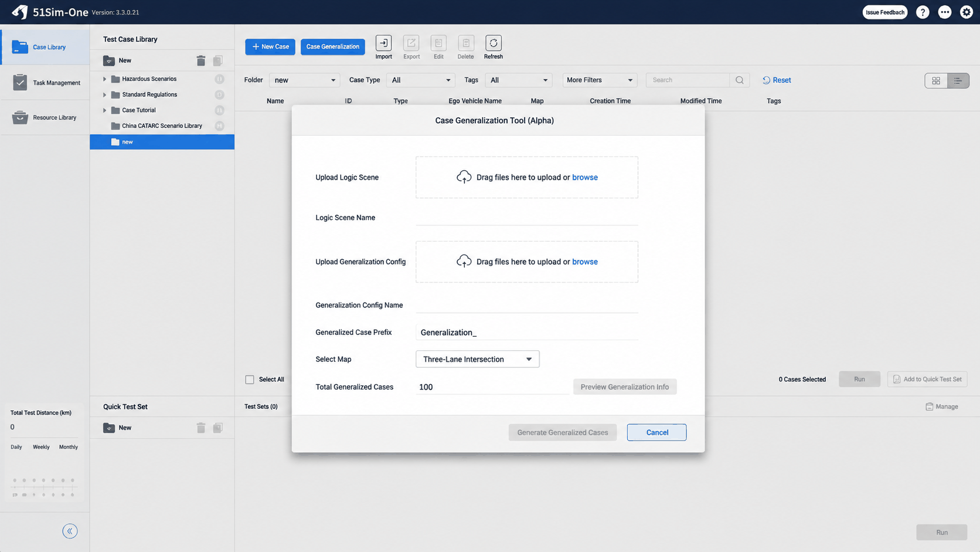
Task: Open the help question mark icon
Action: [923, 12]
